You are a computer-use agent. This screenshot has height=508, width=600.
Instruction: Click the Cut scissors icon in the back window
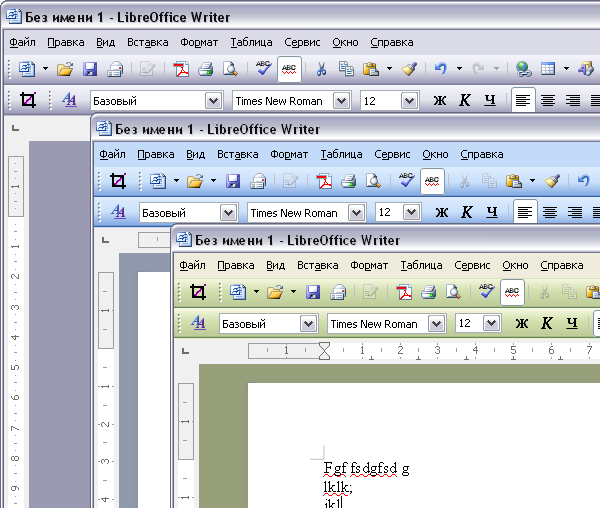click(321, 69)
